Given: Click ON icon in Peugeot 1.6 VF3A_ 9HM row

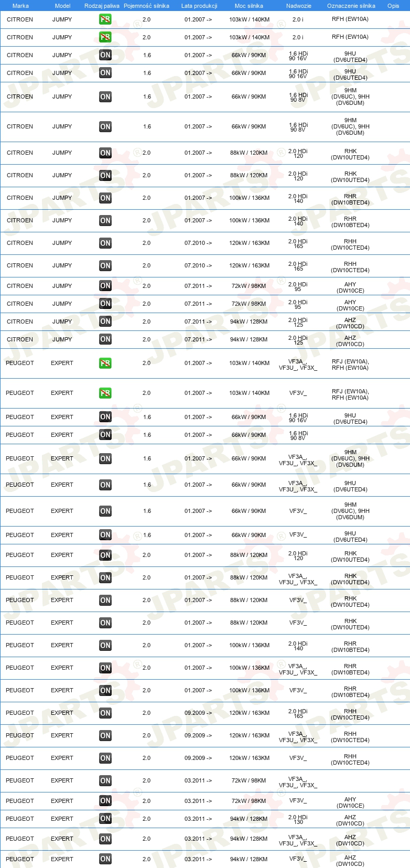Looking at the screenshot, I should coord(105,458).
